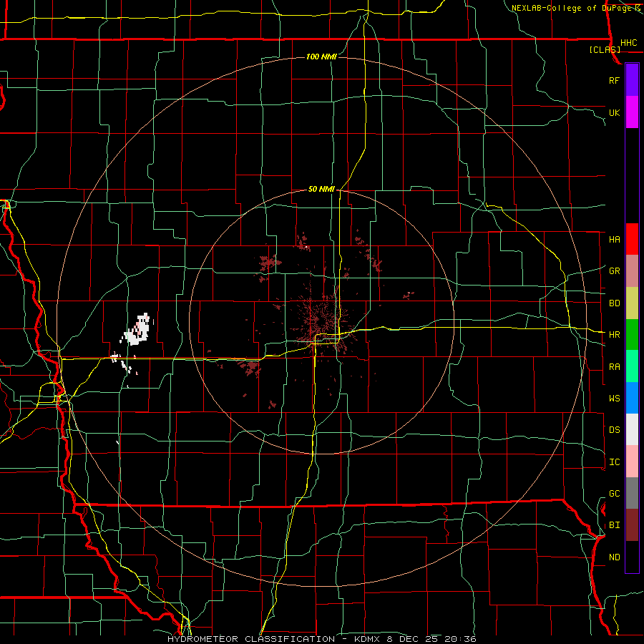Image resolution: width=644 pixels, height=644 pixels.
Task: Click the WS legend label
Action: (615, 398)
